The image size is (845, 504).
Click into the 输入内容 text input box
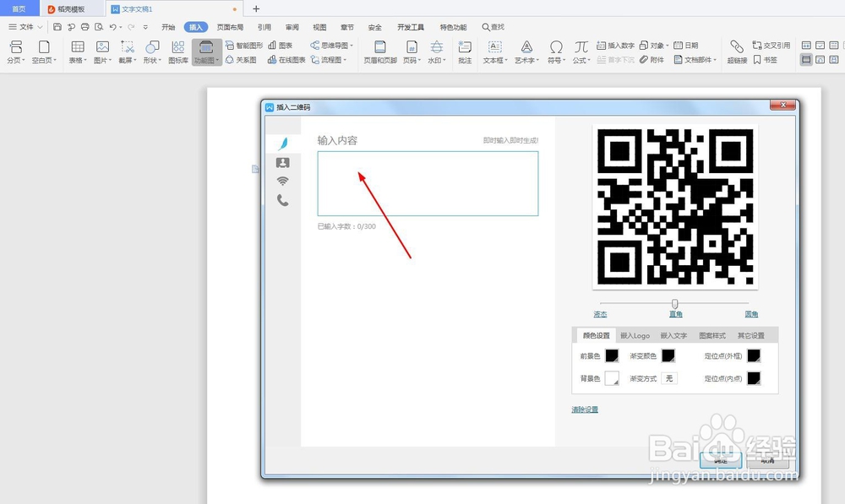428,183
